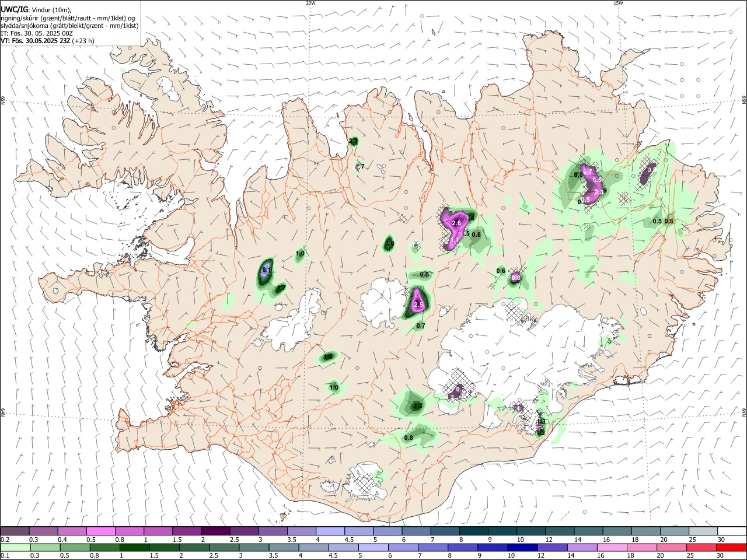This screenshot has height=560, width=747.
Task: Click the 8.1 precipitation value in west Iceland
Action: (266, 270)
